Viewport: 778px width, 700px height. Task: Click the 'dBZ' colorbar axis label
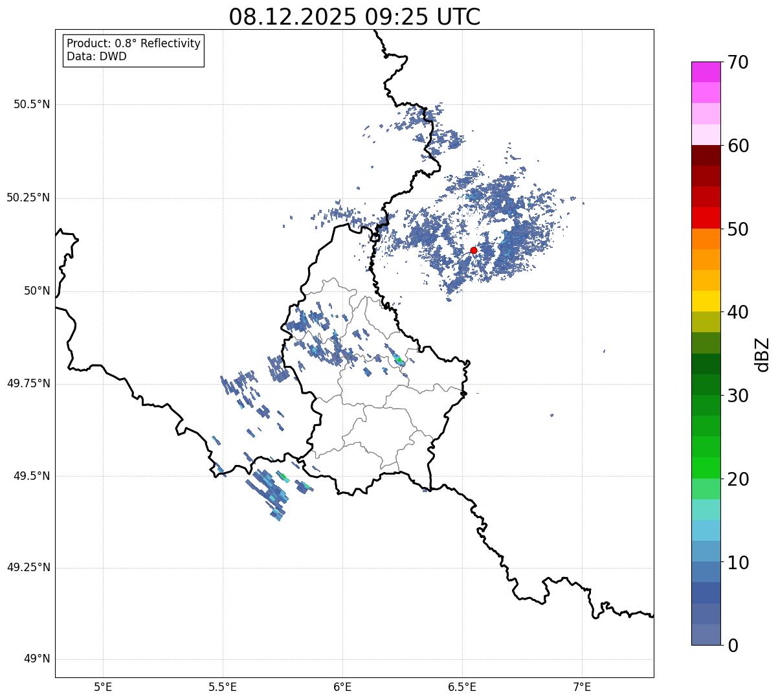tap(762, 354)
